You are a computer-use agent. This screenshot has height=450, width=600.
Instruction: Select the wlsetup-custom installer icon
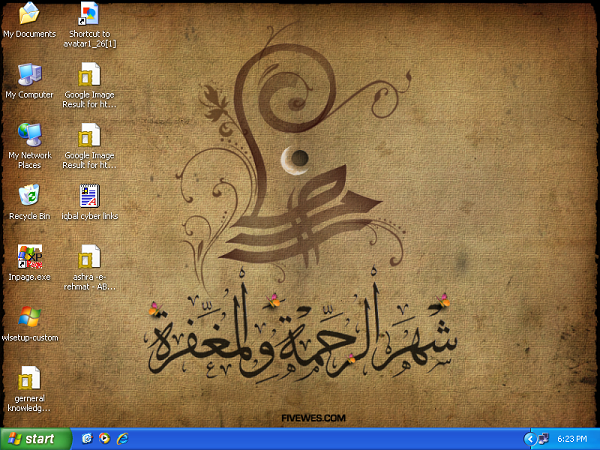[x=29, y=317]
